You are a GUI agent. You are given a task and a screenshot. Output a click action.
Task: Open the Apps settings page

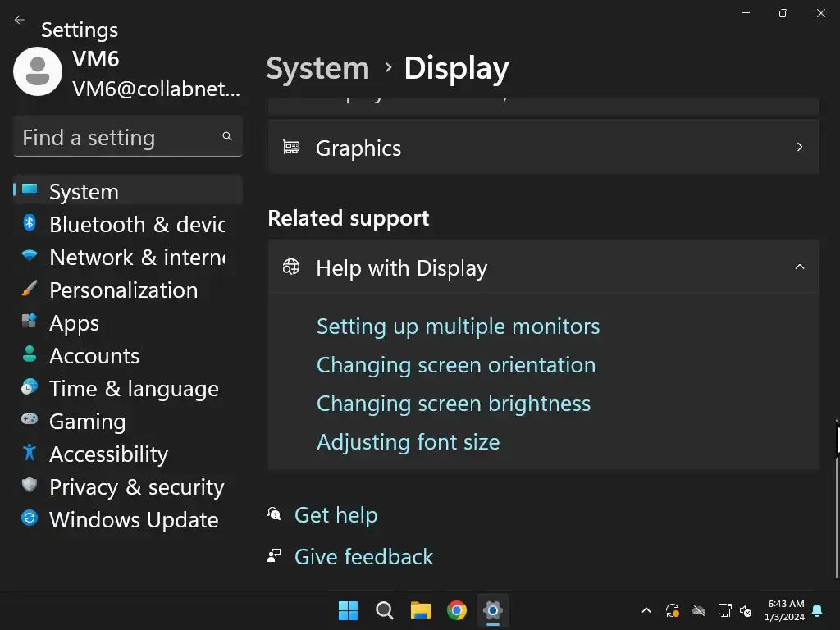(x=74, y=323)
